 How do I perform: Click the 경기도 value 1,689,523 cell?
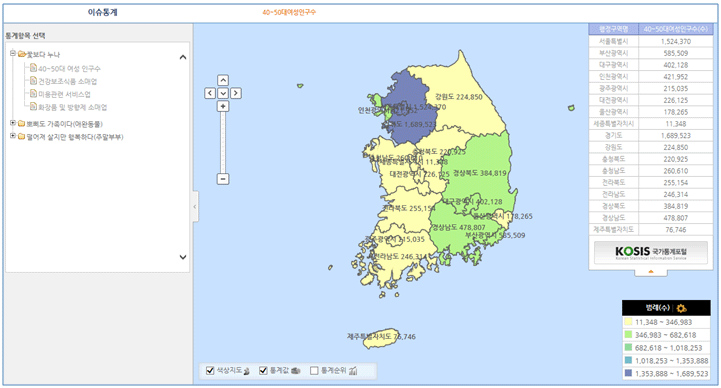[675, 136]
